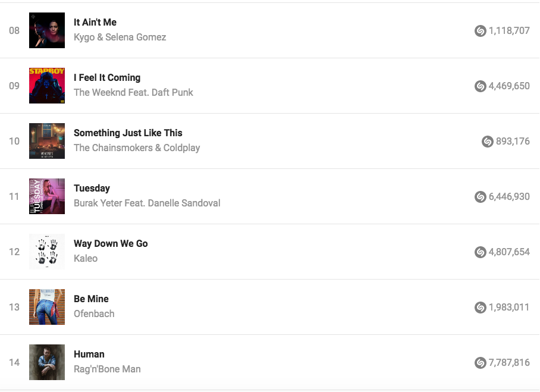Screen dimensions: 540x392
Task: Click artist name Kaleo
Action: (86, 259)
